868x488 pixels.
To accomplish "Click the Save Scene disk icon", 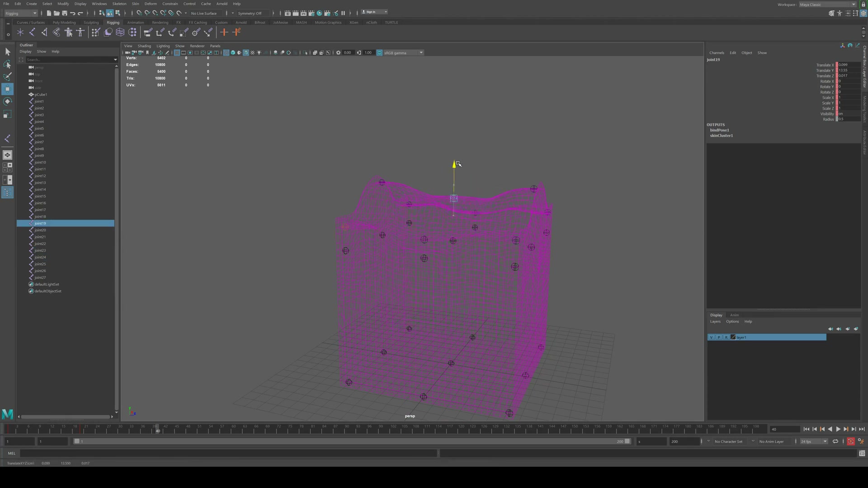I will pos(64,13).
